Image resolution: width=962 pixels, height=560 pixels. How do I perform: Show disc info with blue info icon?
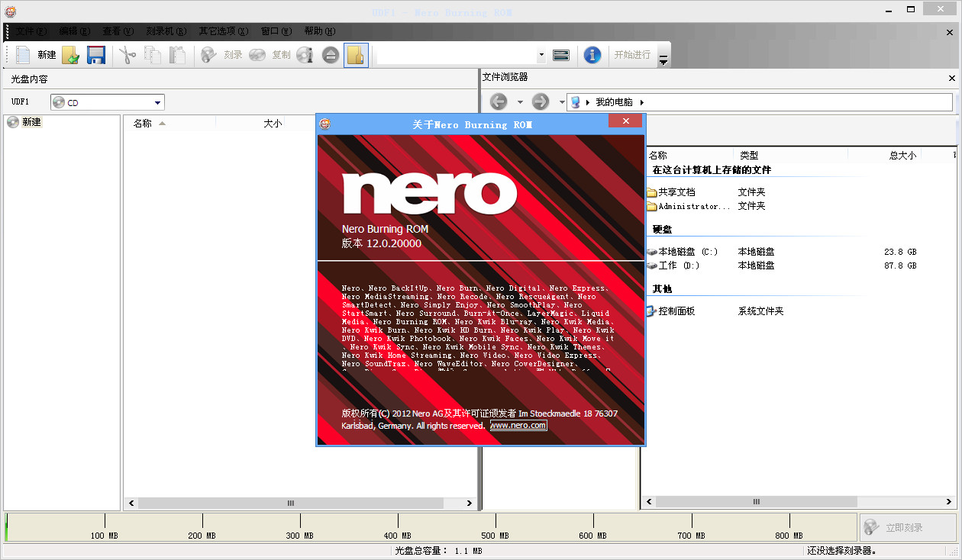click(x=592, y=54)
